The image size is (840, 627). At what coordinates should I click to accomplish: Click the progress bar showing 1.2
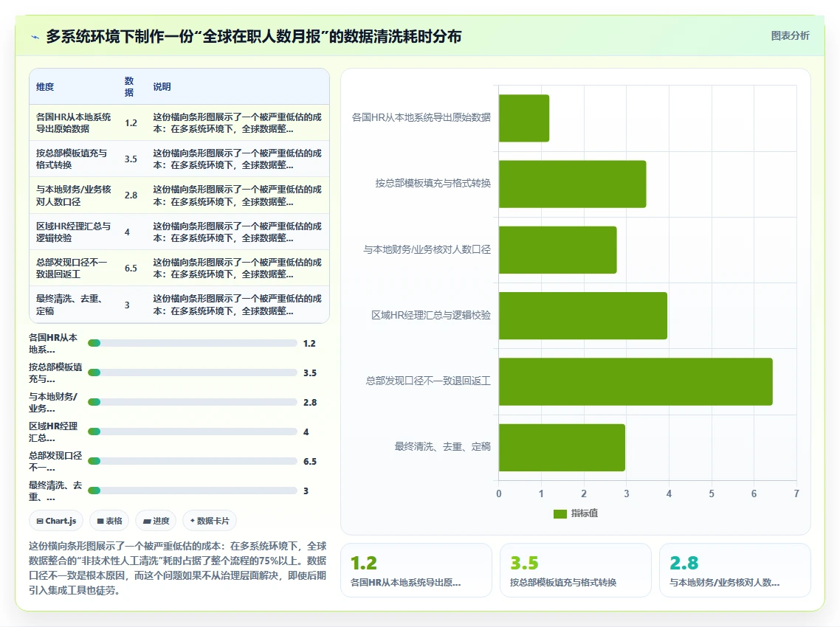click(193, 343)
